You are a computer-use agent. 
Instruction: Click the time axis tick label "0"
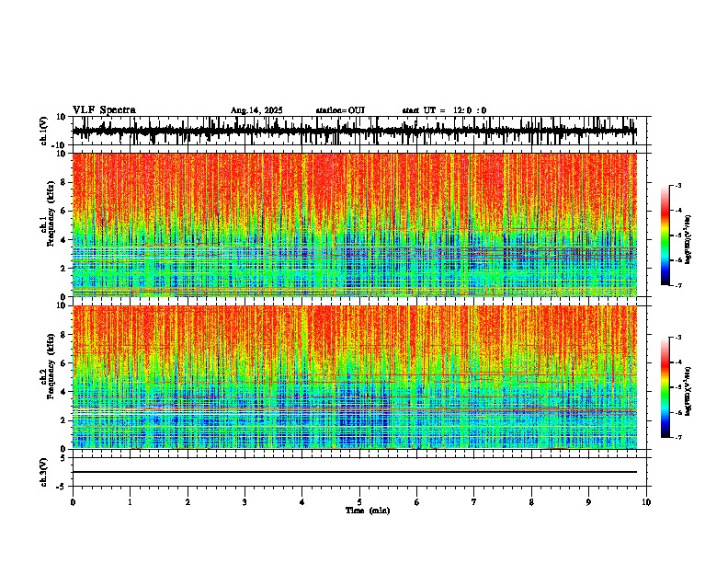click(73, 502)
